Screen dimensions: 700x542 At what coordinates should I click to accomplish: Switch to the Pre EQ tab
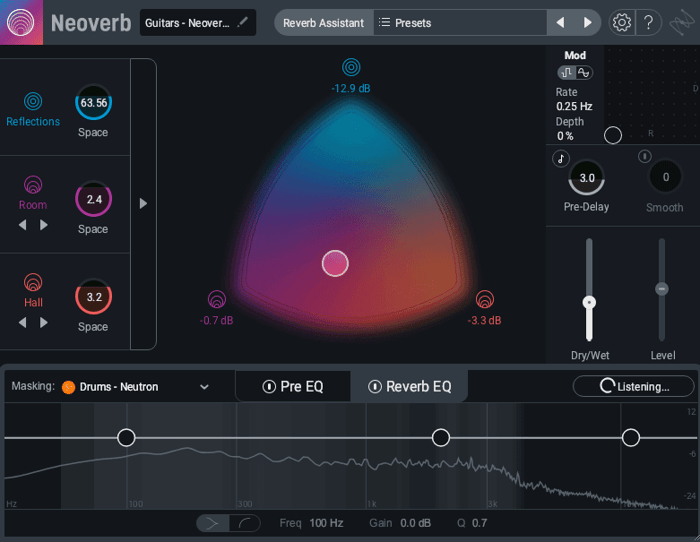pyautogui.click(x=293, y=387)
